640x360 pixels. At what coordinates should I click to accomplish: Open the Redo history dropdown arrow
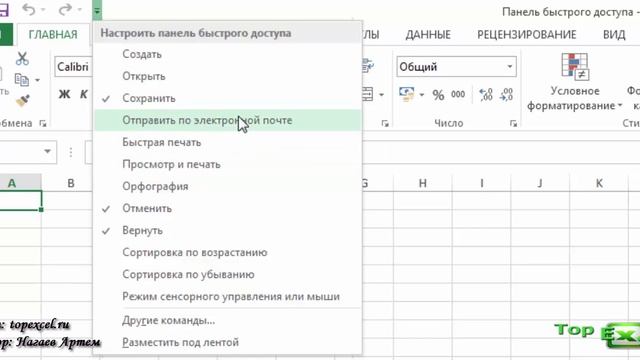pyautogui.click(x=80, y=9)
